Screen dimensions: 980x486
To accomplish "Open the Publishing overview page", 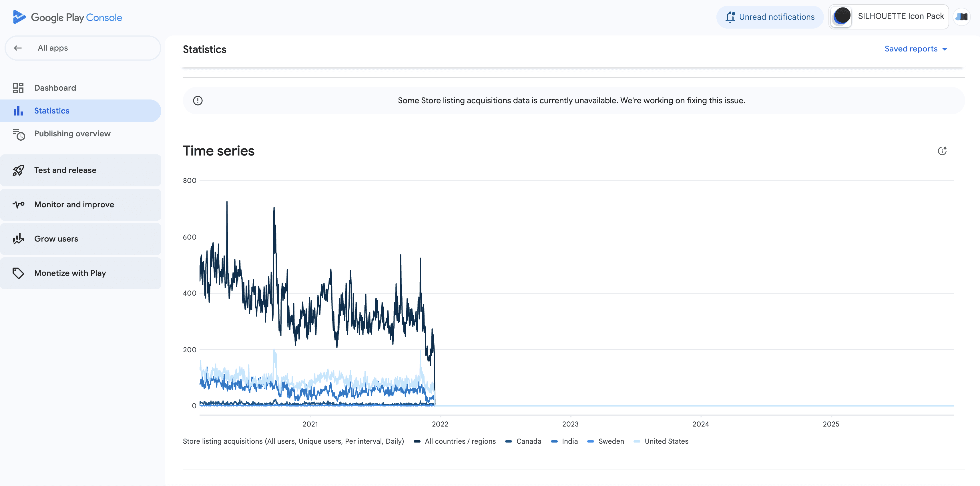I will click(x=72, y=134).
